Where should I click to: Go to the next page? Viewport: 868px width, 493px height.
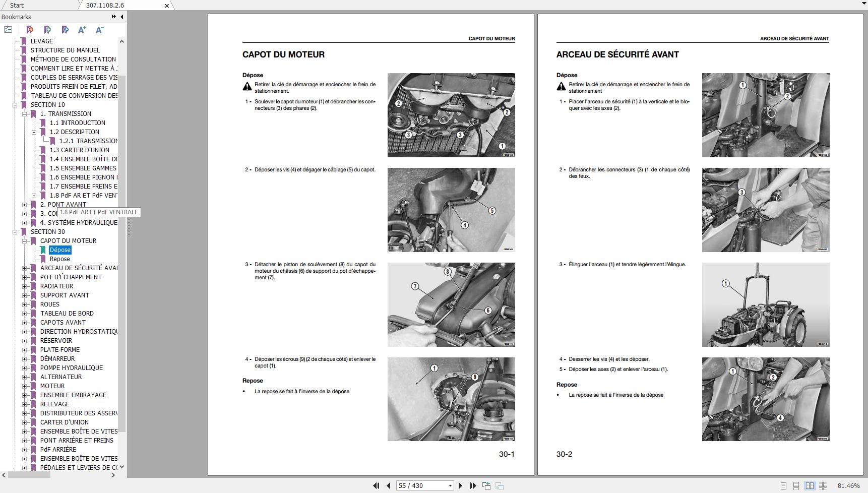(x=460, y=485)
